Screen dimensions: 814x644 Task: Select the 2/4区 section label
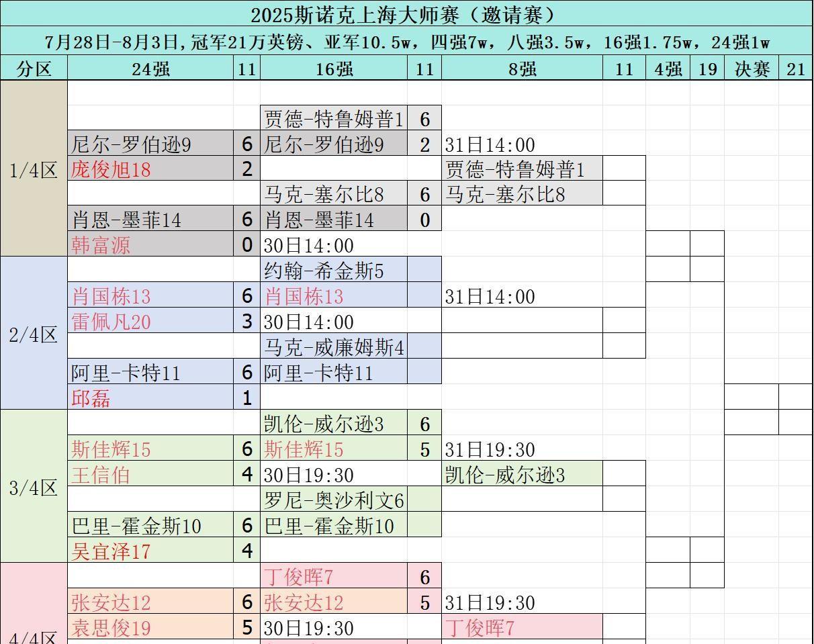coord(34,333)
